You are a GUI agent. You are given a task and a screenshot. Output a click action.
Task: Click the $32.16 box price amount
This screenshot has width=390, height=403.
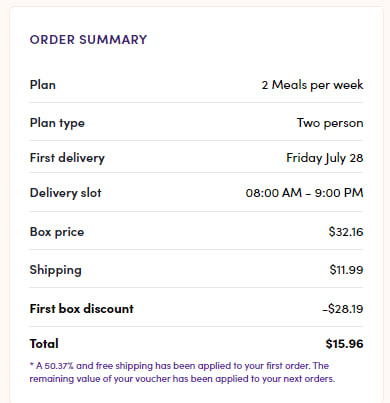346,232
